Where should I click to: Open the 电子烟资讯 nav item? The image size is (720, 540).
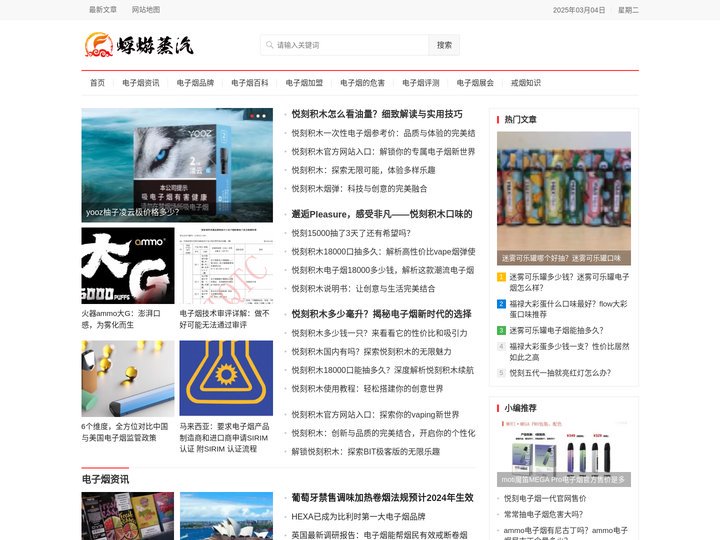[141, 83]
